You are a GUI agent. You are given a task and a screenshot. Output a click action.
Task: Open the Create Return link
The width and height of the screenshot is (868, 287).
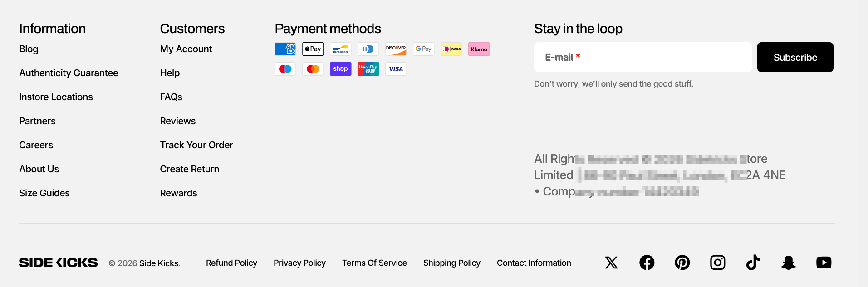[x=189, y=169]
